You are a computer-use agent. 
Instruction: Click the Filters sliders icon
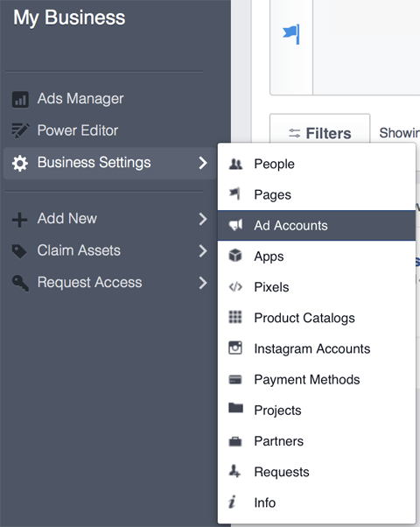[294, 133]
